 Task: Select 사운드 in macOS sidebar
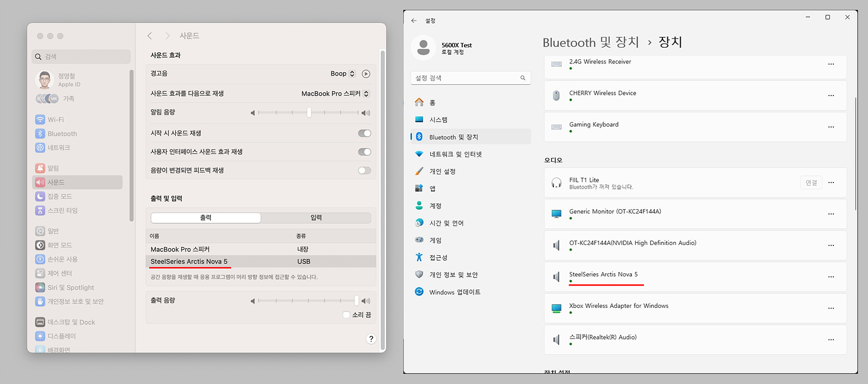(77, 182)
